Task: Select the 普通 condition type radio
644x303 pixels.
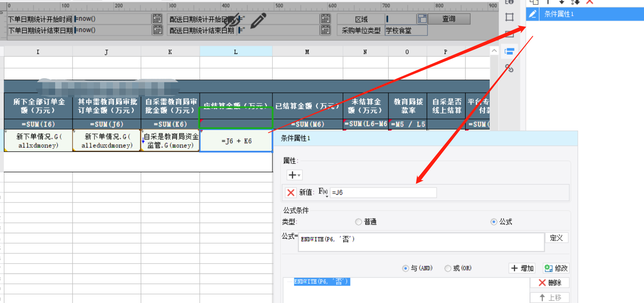Action: click(359, 222)
